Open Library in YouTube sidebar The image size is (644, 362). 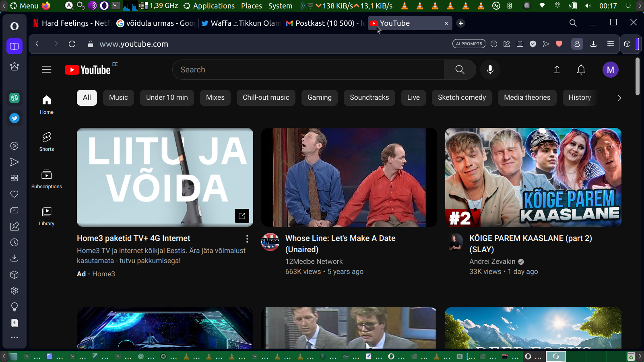click(x=47, y=216)
